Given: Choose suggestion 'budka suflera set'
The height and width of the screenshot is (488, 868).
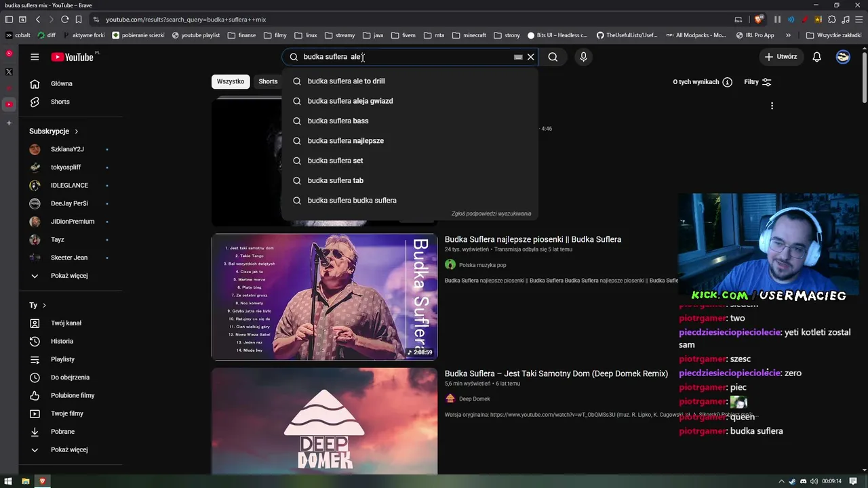Looking at the screenshot, I should (410, 161).
